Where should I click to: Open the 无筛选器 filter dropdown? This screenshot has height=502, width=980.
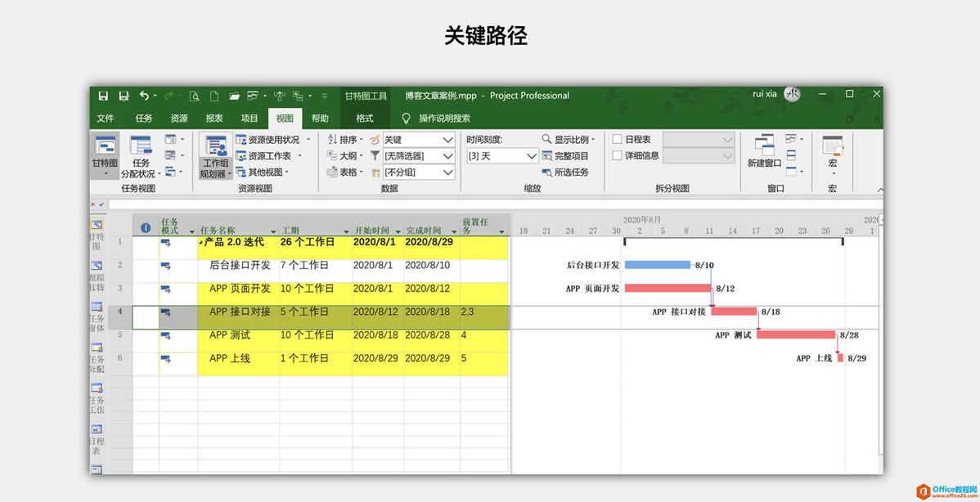click(x=418, y=155)
